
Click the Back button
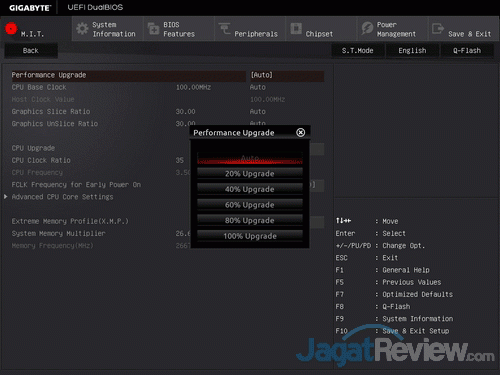point(31,51)
